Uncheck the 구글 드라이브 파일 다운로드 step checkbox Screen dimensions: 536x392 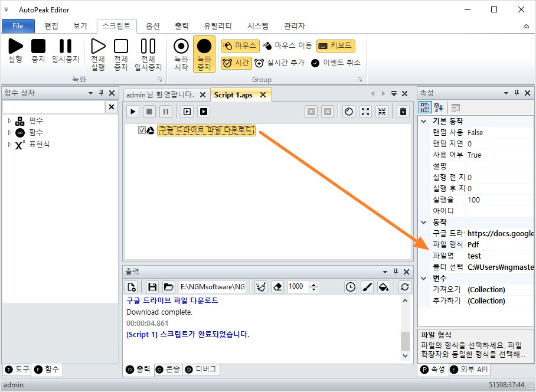coord(142,130)
